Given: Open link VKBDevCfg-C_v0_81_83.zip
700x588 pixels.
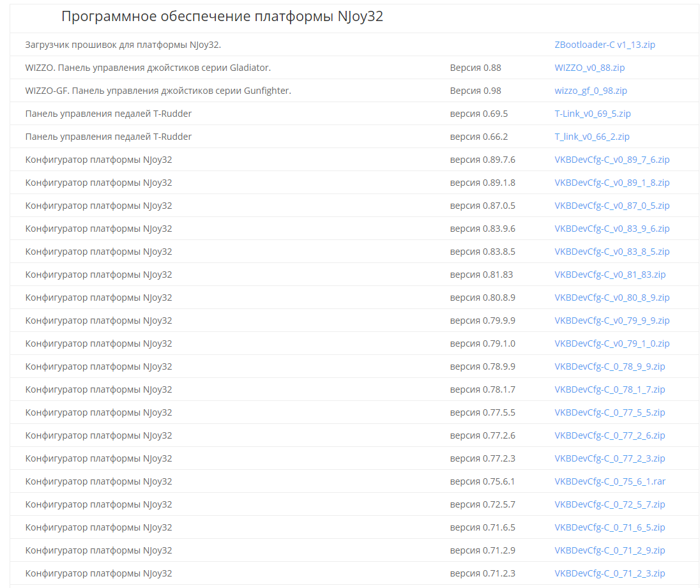Looking at the screenshot, I should click(610, 275).
